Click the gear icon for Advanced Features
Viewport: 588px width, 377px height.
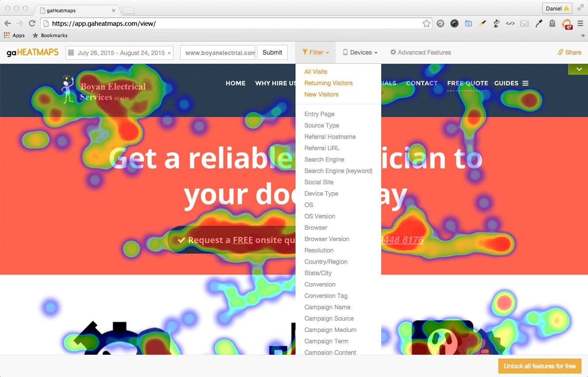click(x=393, y=52)
